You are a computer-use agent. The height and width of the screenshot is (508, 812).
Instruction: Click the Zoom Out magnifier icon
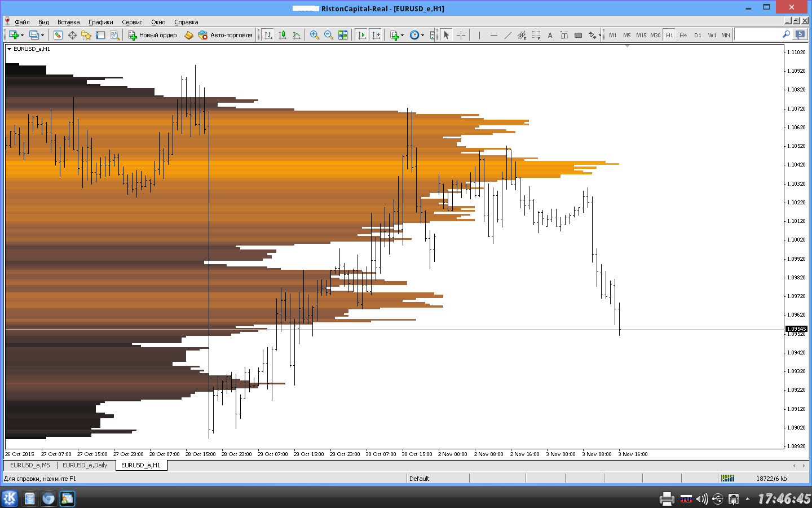tap(329, 35)
